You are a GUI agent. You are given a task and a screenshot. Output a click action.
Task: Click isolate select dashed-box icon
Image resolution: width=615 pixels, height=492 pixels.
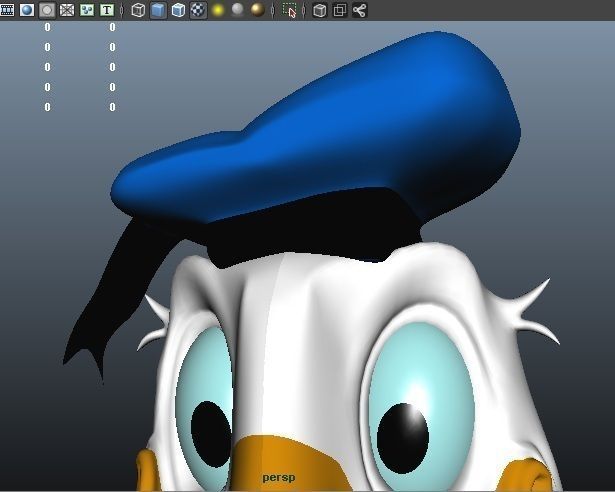pos(289,10)
